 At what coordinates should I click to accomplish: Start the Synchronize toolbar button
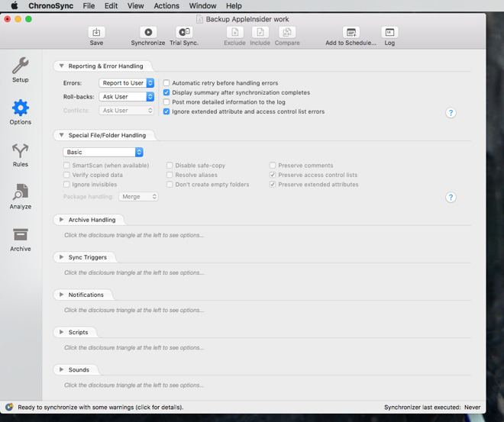click(x=148, y=33)
